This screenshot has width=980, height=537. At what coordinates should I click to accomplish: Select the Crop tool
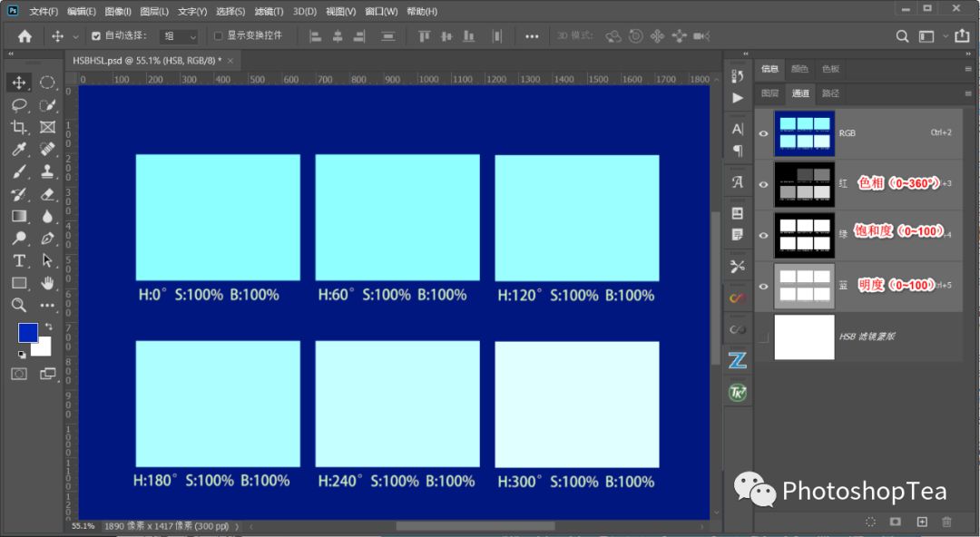pyautogui.click(x=19, y=127)
